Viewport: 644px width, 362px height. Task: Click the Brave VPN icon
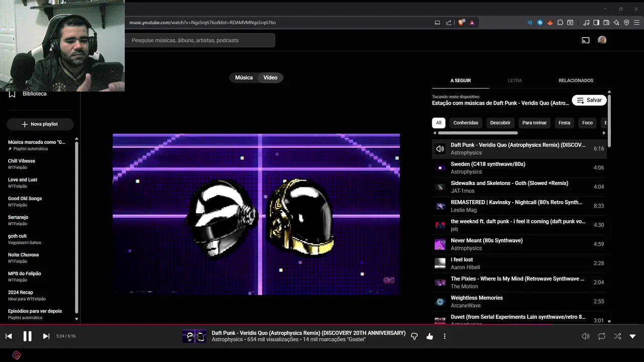click(626, 23)
